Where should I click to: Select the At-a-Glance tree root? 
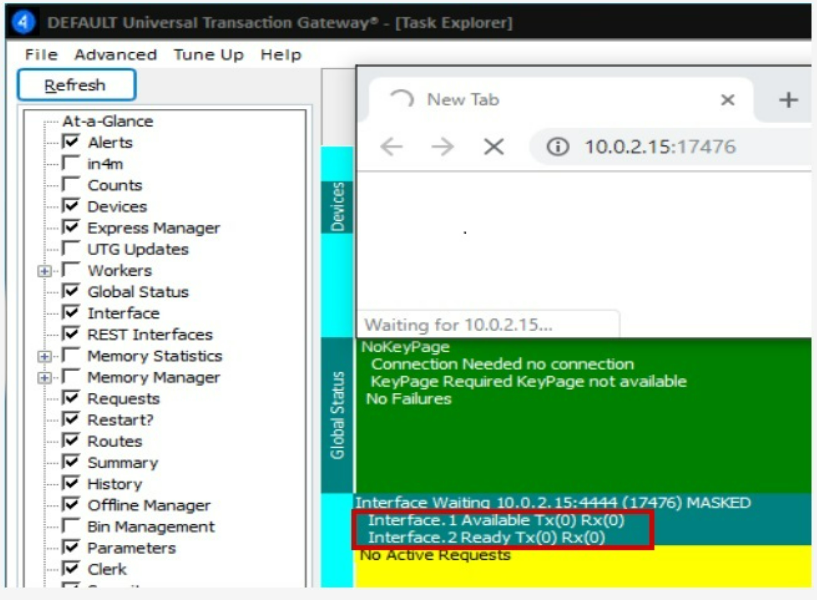pyautogui.click(x=107, y=121)
